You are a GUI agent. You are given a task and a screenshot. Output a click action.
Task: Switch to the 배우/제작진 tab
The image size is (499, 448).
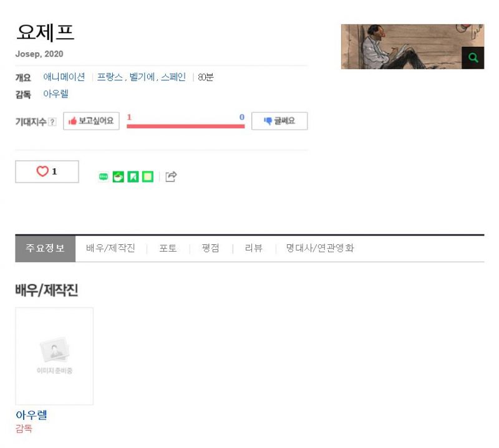click(111, 248)
